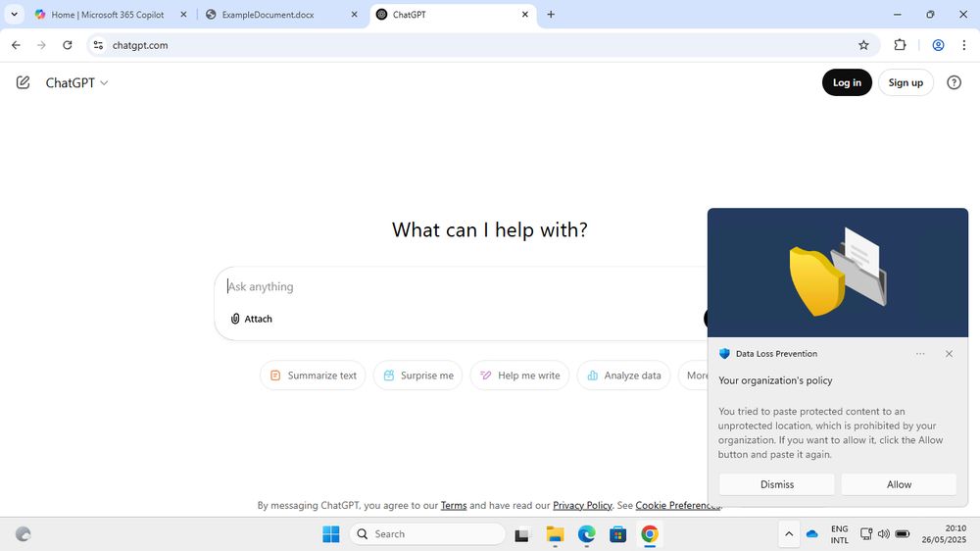Viewport: 980px width, 551px height.
Task: View site information icon in address bar
Action: (x=98, y=45)
